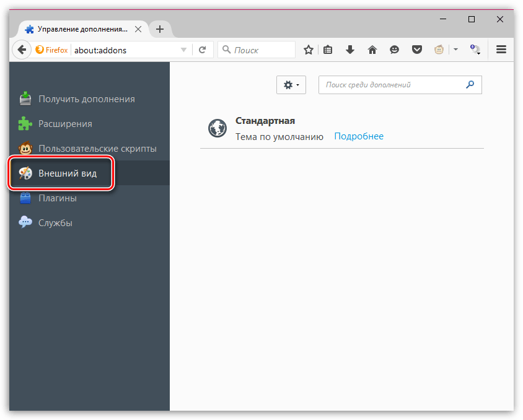The image size is (523, 420).
Task: Select Внешний вид category
Action: pyautogui.click(x=89, y=173)
